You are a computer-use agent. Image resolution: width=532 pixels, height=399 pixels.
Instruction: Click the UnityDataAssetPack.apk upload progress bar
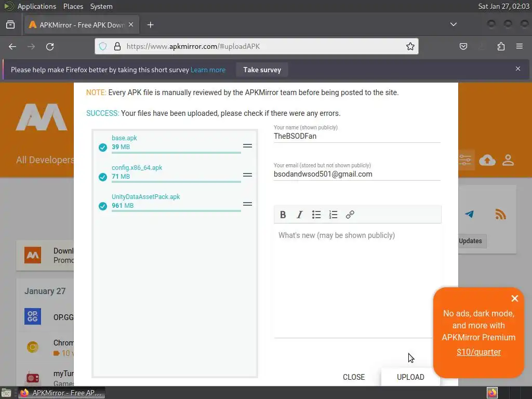pyautogui.click(x=176, y=211)
